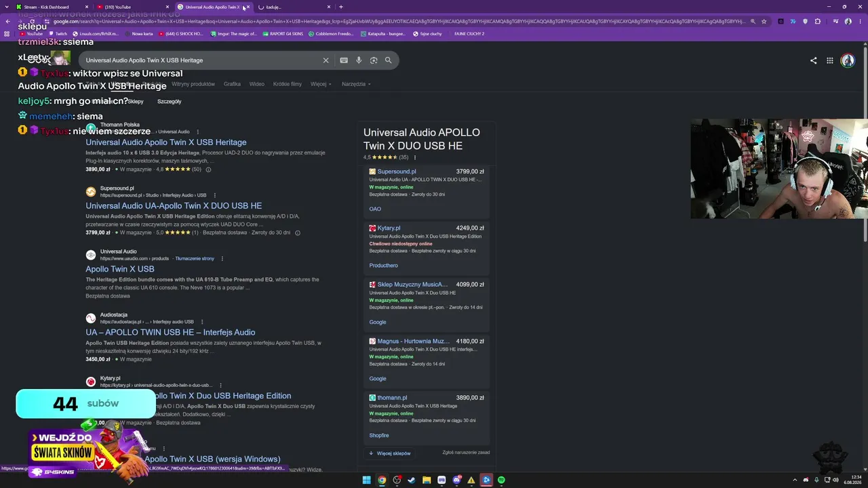Launch Steam from the taskbar
The image size is (868, 488).
pyautogui.click(x=412, y=480)
